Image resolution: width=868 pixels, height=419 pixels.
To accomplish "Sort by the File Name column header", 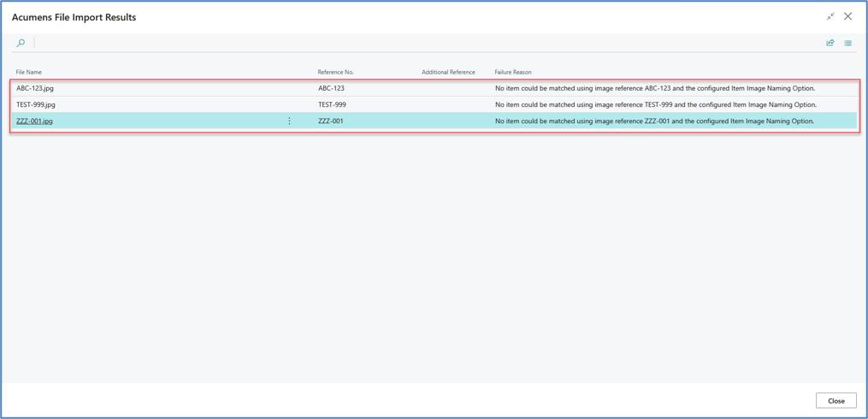I will pos(29,72).
